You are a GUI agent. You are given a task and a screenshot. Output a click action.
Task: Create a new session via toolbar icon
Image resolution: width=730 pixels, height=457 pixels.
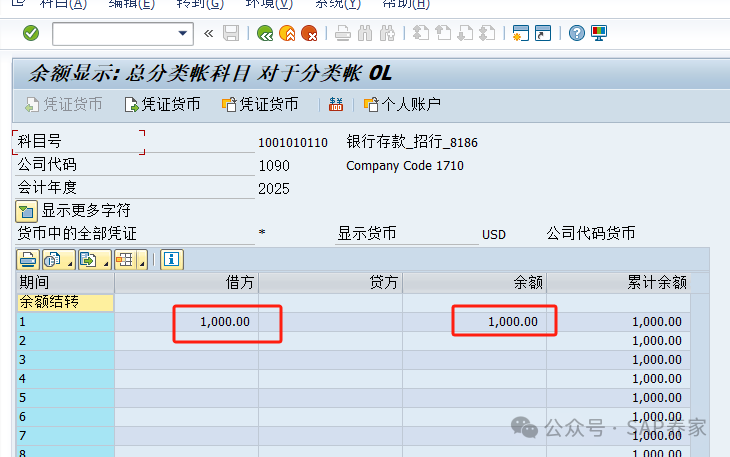520,34
